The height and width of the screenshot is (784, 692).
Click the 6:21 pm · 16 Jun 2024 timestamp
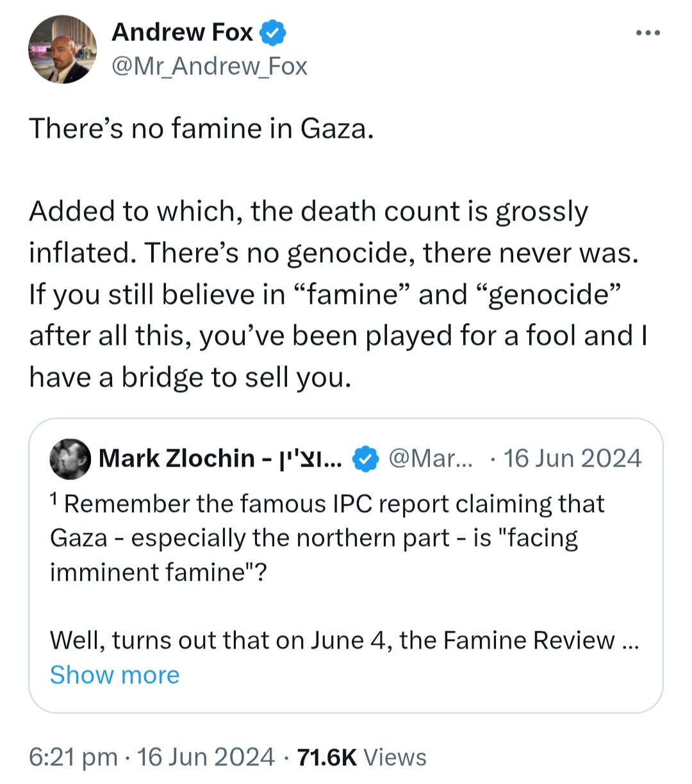point(152,757)
